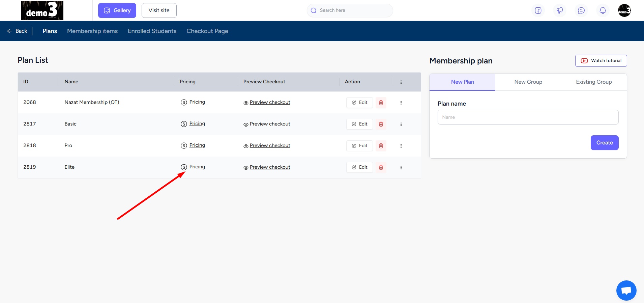
Task: Select the Existing Group tab
Action: pos(594,82)
